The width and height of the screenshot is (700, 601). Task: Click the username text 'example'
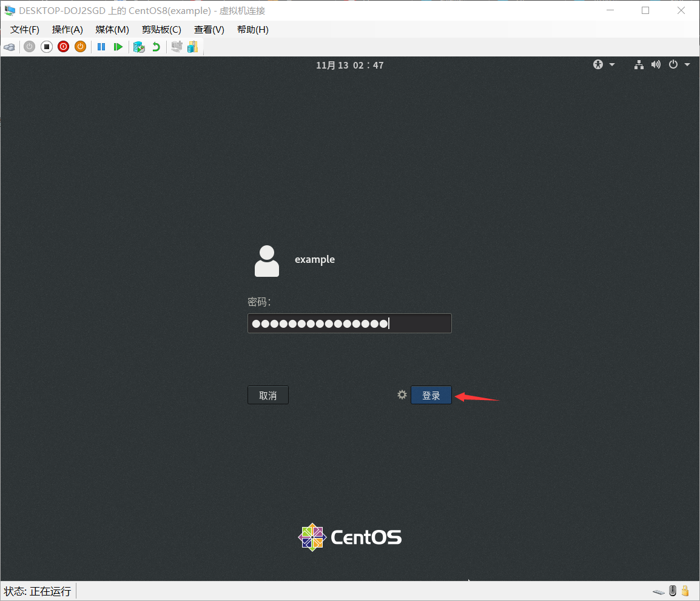315,260
